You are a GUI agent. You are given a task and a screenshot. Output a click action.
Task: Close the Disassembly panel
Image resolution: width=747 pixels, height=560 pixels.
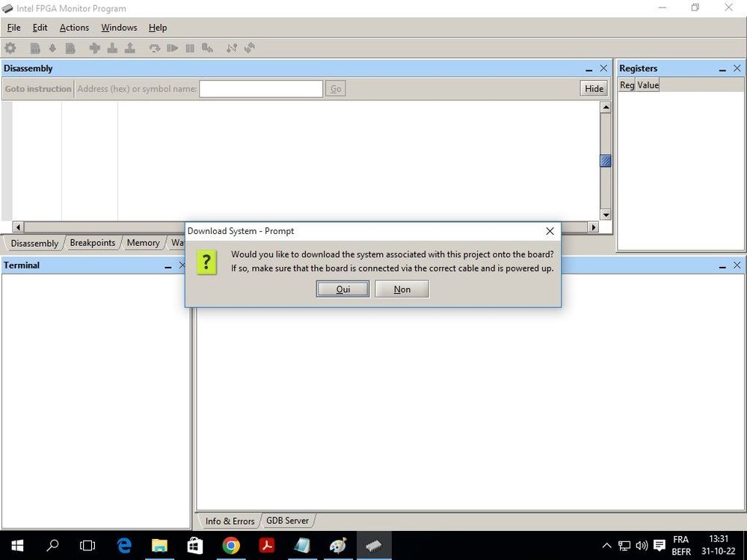pyautogui.click(x=603, y=69)
